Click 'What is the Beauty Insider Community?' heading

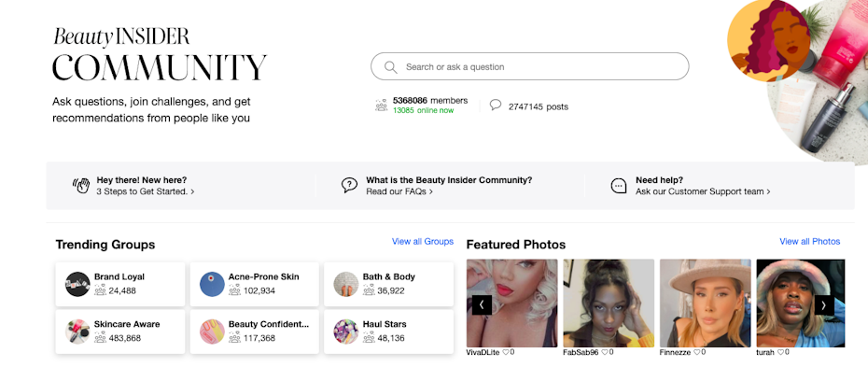(449, 180)
